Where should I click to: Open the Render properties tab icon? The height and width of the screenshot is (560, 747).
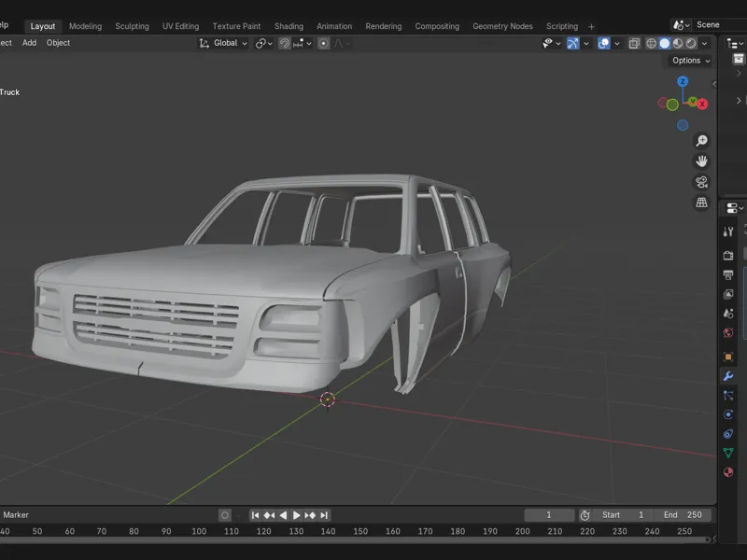pyautogui.click(x=728, y=255)
